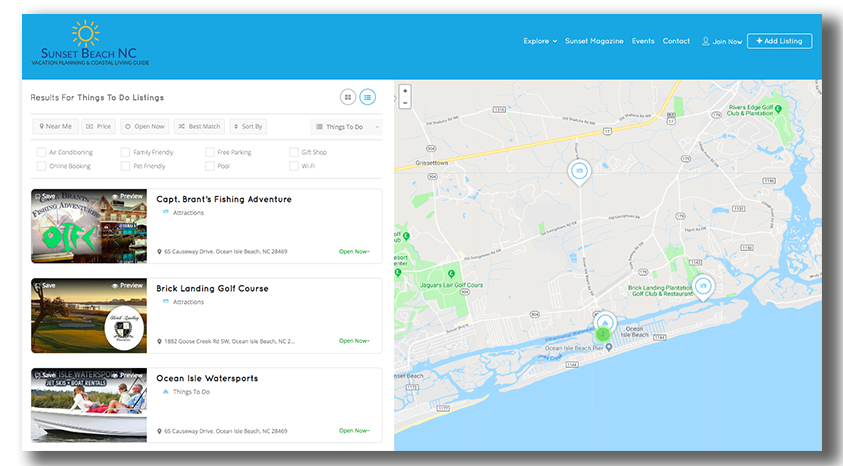Viewport: 843px width, 466px height.
Task: Save Capt. Brant's Fishing Adventure listing
Action: (44, 197)
